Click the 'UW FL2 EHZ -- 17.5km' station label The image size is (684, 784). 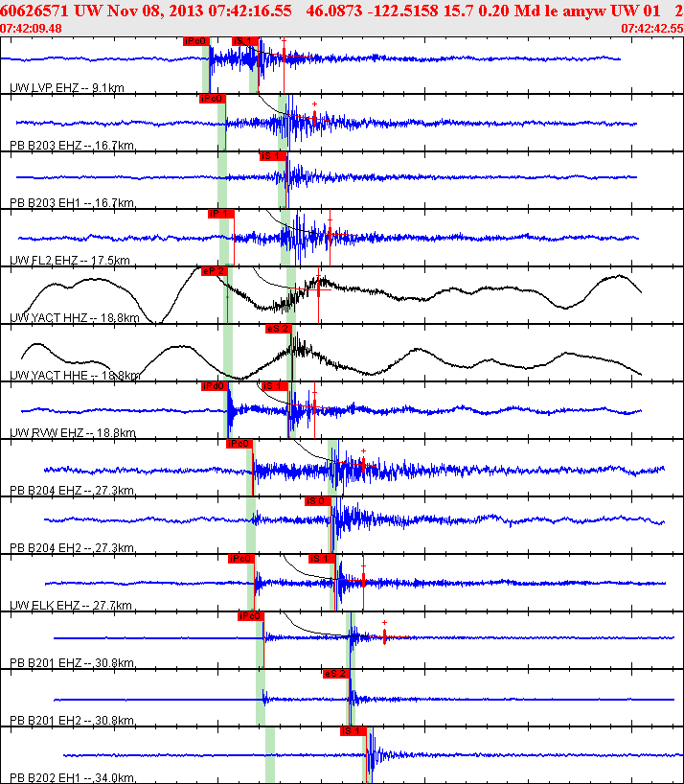tap(70, 261)
